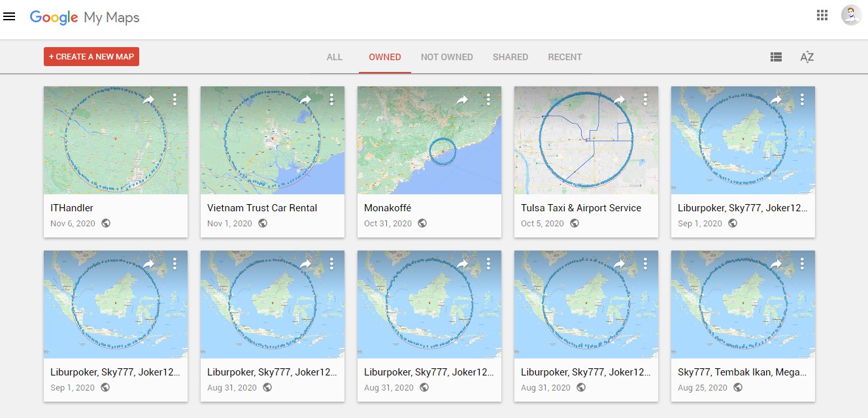Open three-dot menu on Monakoffé card
The width and height of the screenshot is (868, 418).
488,99
